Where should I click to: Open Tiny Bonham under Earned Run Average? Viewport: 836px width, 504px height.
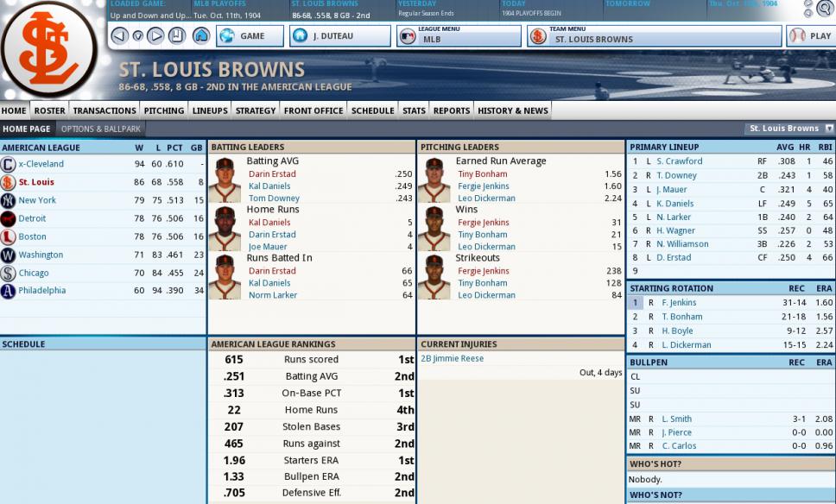coord(483,173)
